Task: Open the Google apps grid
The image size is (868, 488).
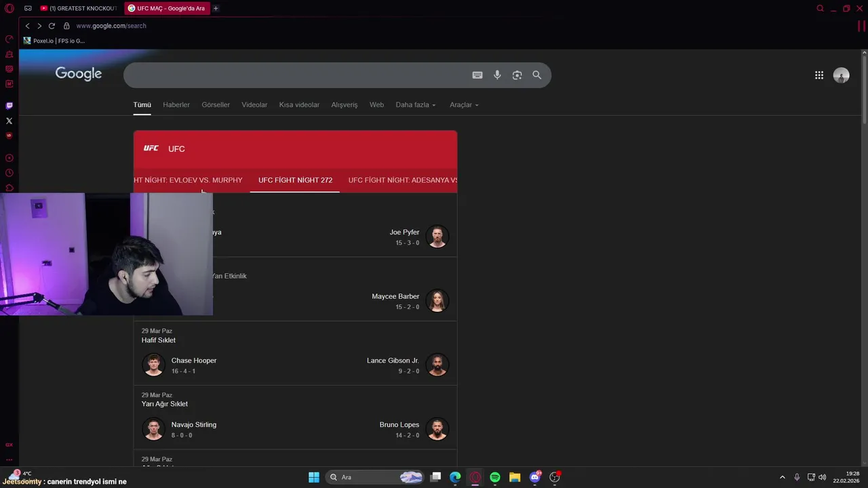Action: (x=819, y=75)
